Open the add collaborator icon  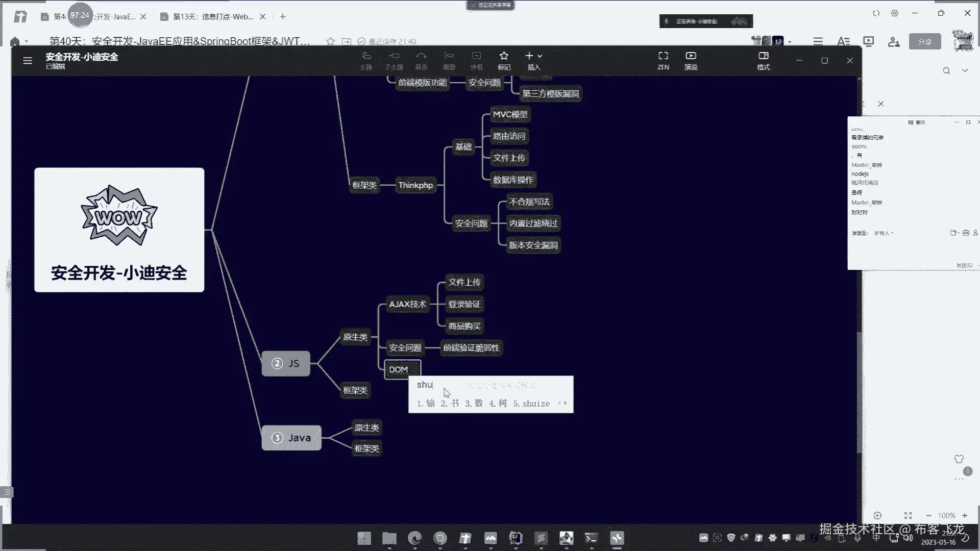coord(893,41)
